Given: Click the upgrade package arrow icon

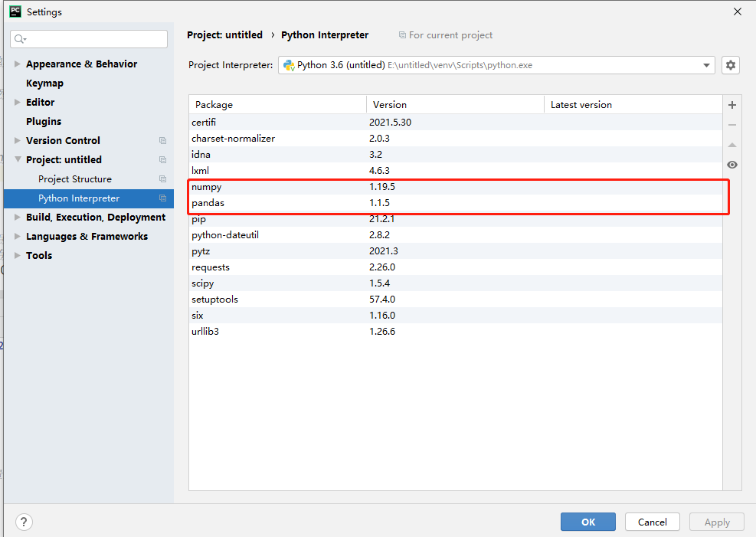Looking at the screenshot, I should [x=732, y=145].
